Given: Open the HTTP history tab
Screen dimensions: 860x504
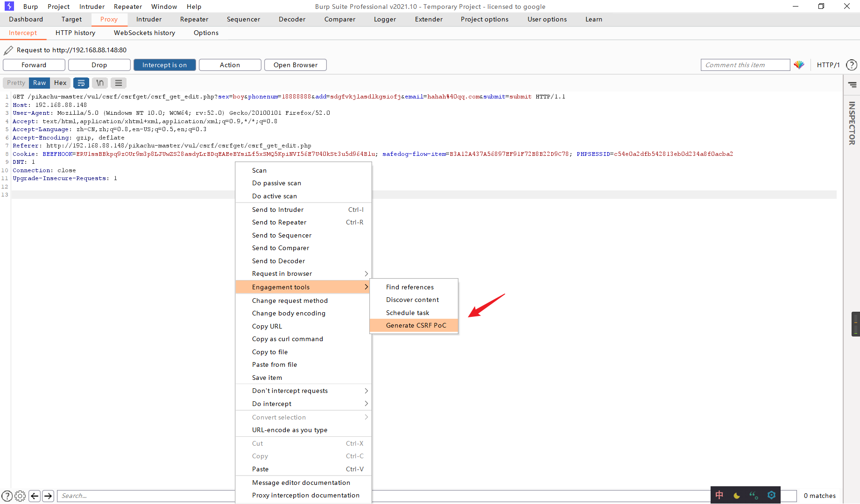Looking at the screenshot, I should 75,33.
